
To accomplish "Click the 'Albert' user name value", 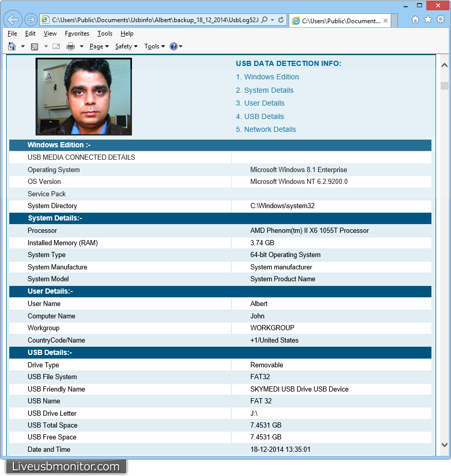I will click(x=259, y=303).
